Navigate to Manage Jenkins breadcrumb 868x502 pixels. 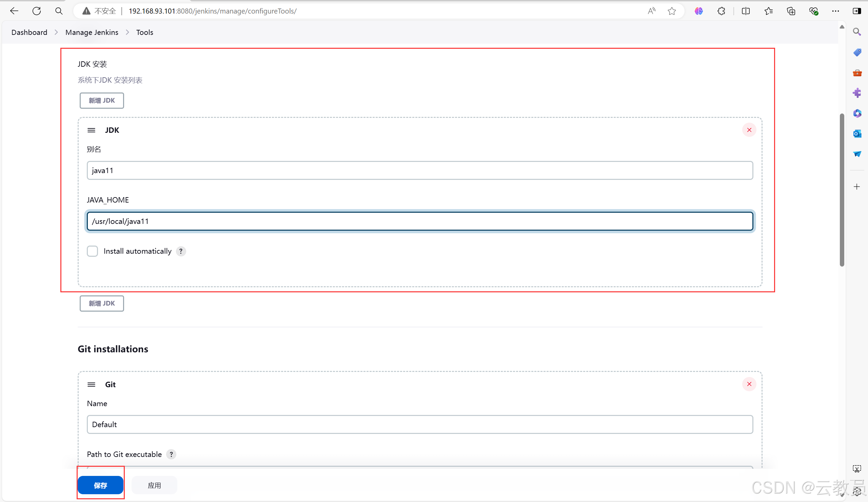(x=92, y=32)
